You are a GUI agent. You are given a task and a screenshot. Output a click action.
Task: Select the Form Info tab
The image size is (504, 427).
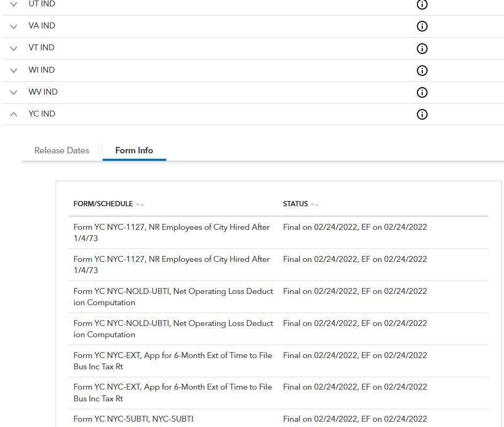134,150
